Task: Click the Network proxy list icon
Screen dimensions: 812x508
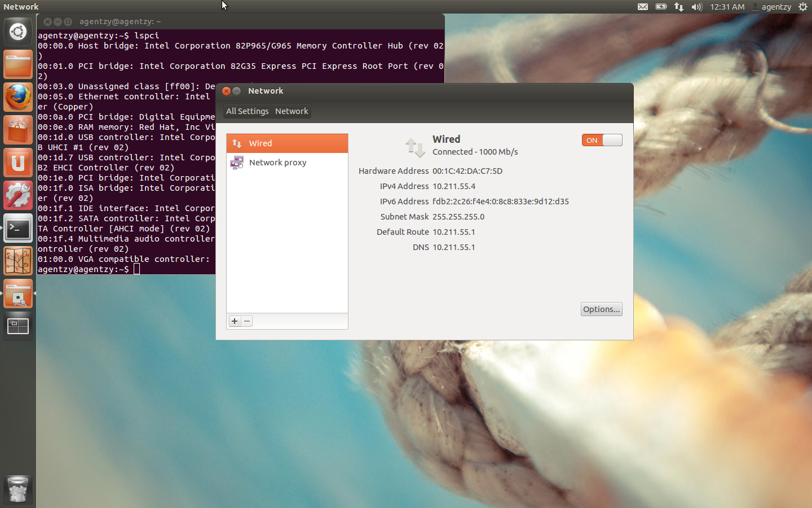Action: pos(237,163)
